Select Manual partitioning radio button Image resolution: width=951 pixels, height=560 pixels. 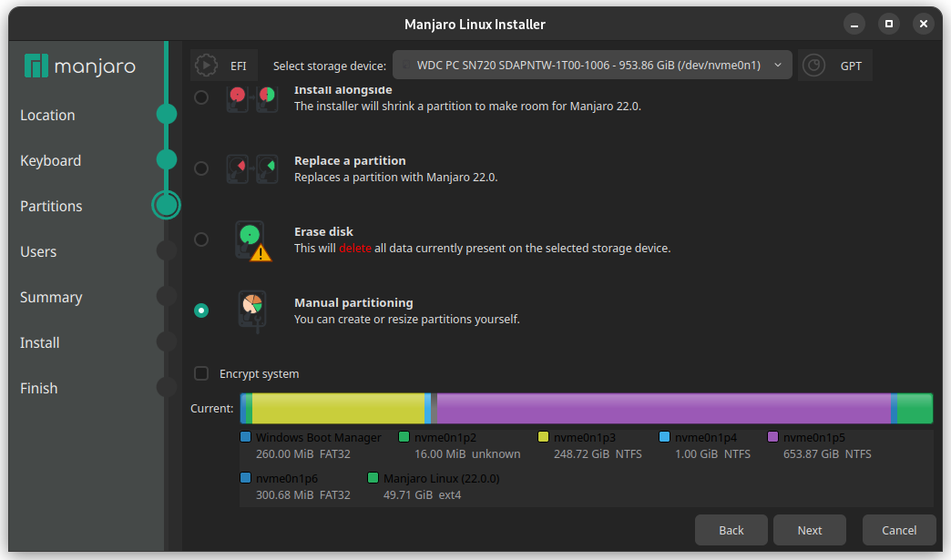[201, 311]
